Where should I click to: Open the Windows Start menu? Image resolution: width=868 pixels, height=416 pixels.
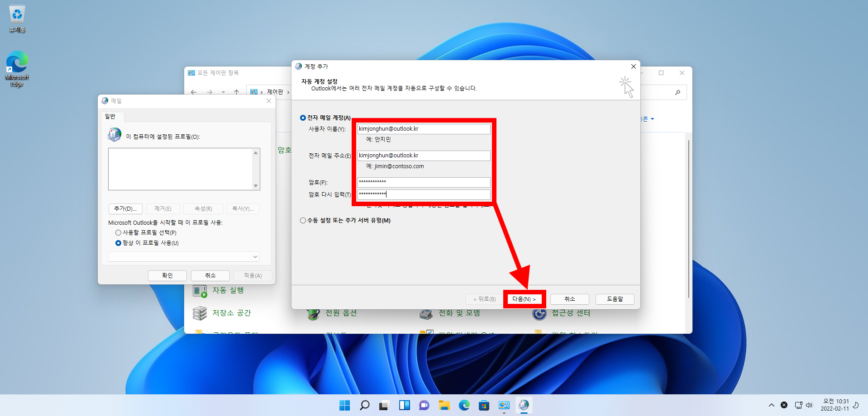click(x=345, y=405)
